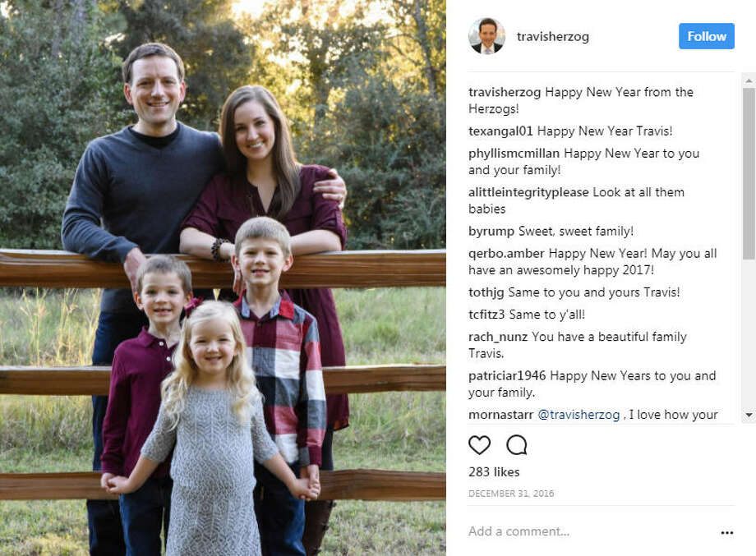Open byrump commenter profile
This screenshot has height=556, width=756.
[x=486, y=232]
